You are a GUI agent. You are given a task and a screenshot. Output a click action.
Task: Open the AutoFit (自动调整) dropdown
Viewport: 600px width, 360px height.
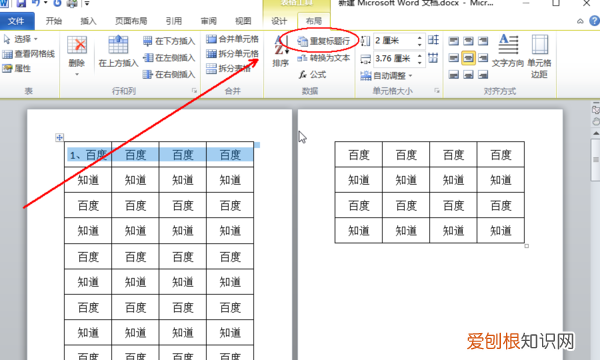pos(386,76)
